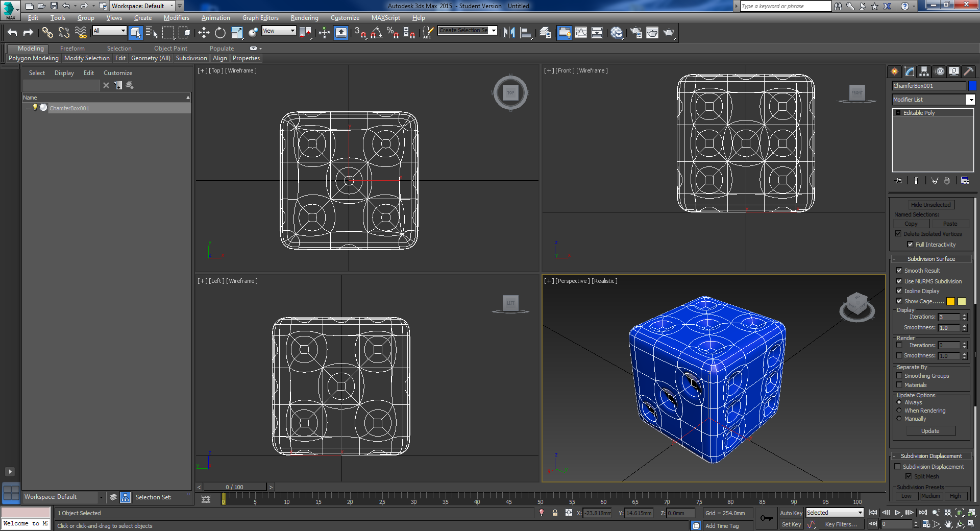Switch to the Freeform ribbon tab

tap(72, 49)
